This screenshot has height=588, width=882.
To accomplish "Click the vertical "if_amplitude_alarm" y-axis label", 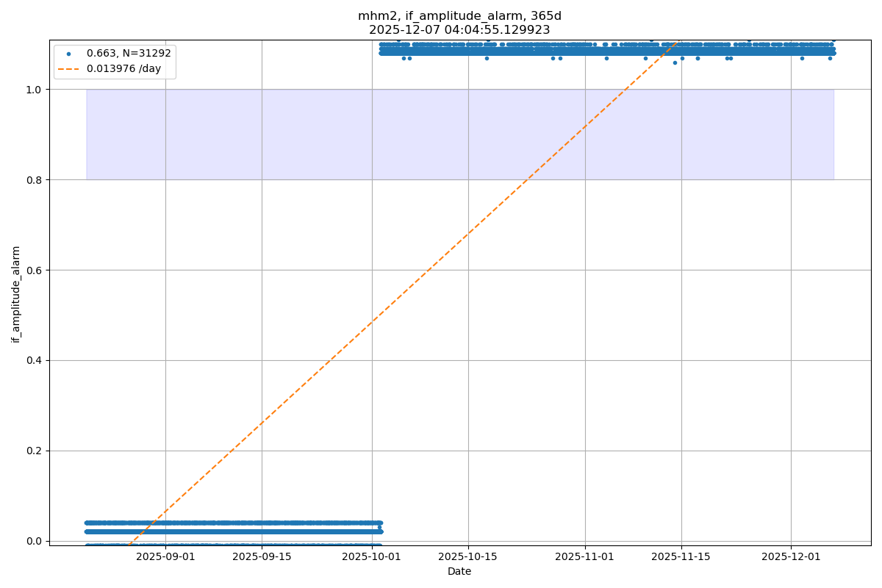I will (16, 294).
